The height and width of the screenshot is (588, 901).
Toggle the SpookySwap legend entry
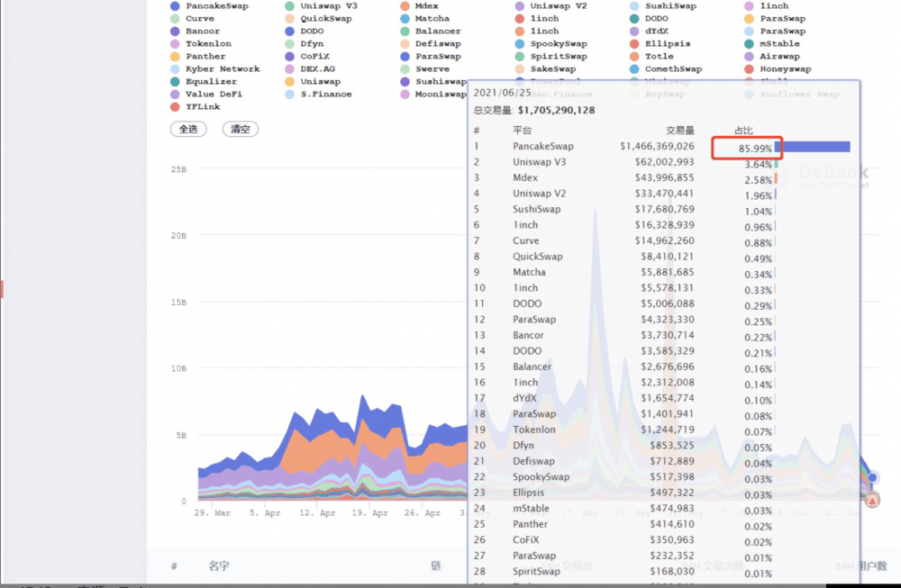coord(551,43)
